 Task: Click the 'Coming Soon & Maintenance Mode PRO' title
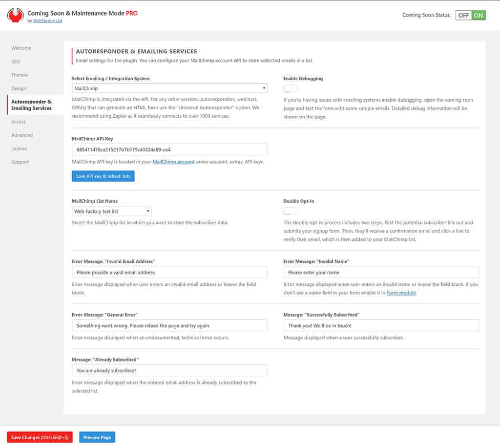82,13
